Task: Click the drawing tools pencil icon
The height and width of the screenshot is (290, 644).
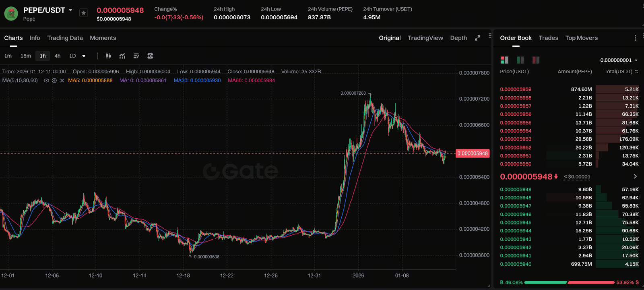Action: point(136,56)
